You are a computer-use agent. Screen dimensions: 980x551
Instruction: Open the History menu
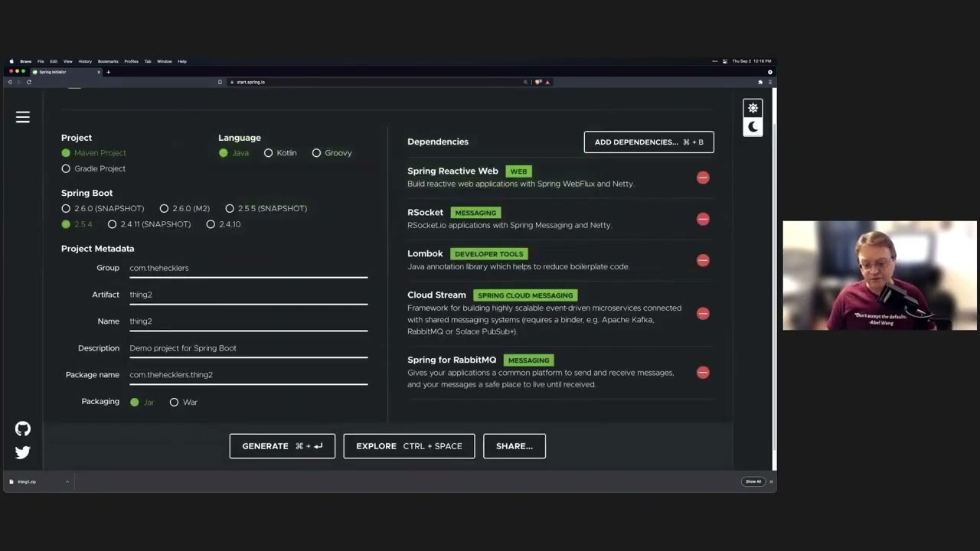(85, 61)
